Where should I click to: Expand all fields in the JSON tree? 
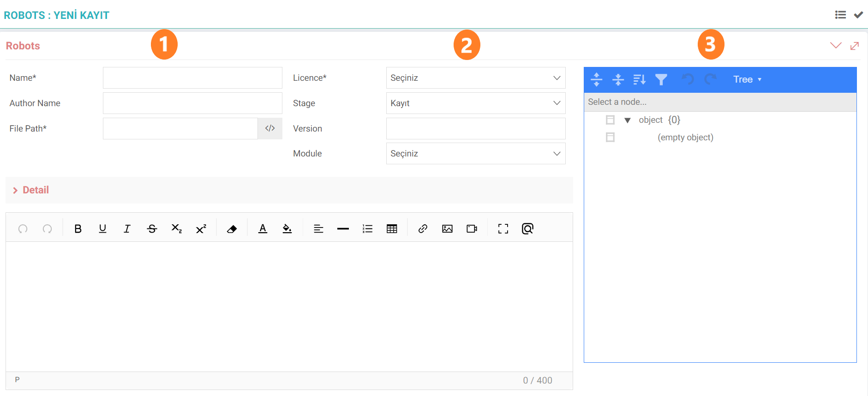point(596,79)
